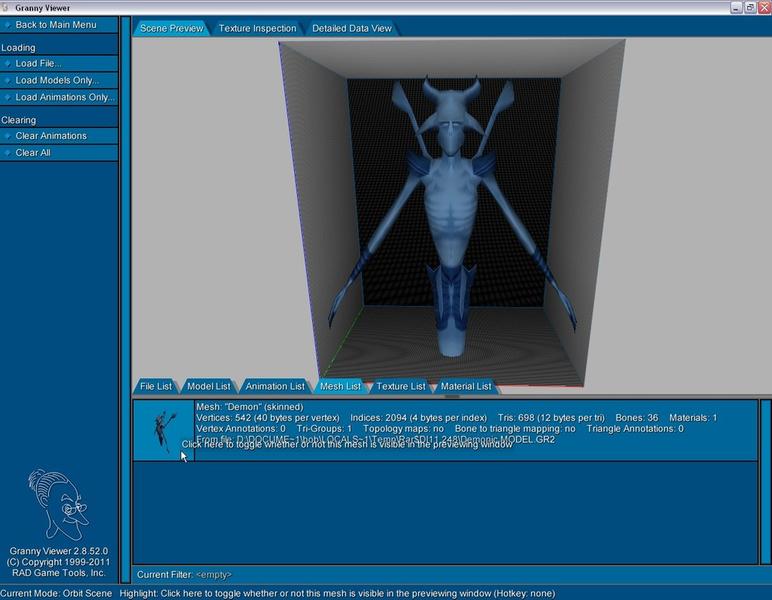The width and height of the screenshot is (772, 600).
Task: Restore the Granny Viewer window size
Action: [x=750, y=7]
